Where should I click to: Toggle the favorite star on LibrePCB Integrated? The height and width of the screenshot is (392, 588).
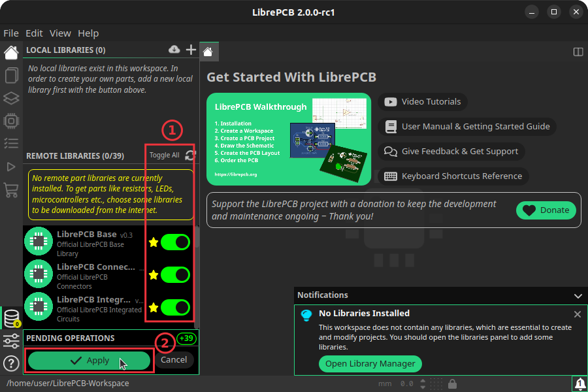(x=153, y=307)
